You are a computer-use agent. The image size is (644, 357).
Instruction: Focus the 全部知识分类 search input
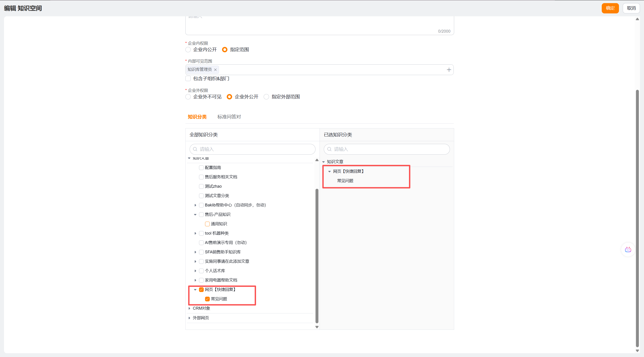pyautogui.click(x=252, y=149)
